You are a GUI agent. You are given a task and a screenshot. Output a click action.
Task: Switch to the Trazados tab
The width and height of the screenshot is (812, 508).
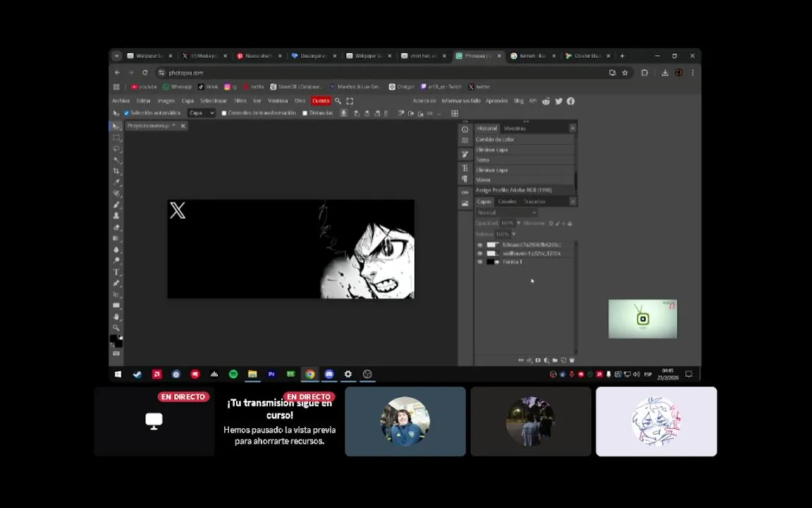coord(534,202)
